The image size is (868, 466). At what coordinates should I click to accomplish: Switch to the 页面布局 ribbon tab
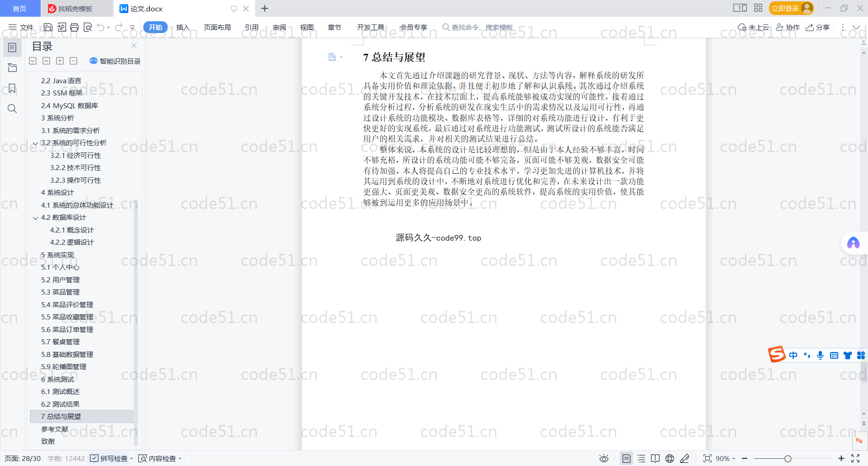[x=217, y=27]
